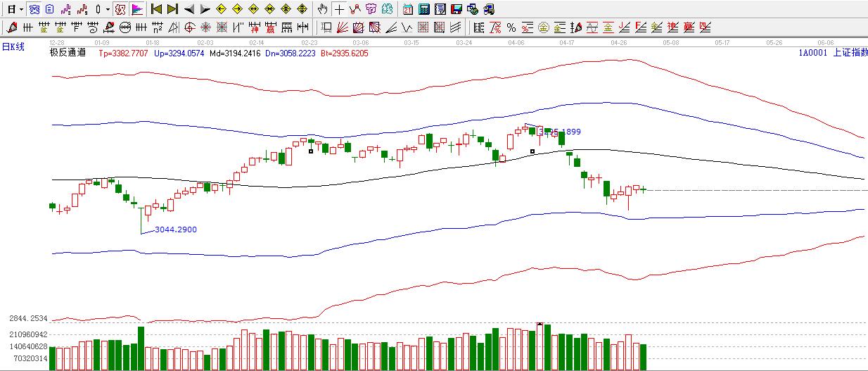Select the percent (%) line tool
Image resolution: width=868 pixels, height=371 pixels.
pos(511,27)
